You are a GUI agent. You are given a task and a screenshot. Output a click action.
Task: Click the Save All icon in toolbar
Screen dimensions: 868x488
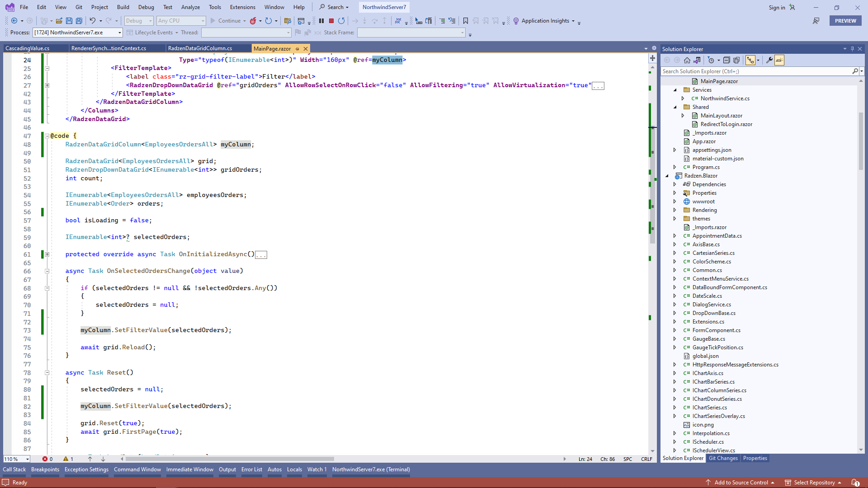79,21
